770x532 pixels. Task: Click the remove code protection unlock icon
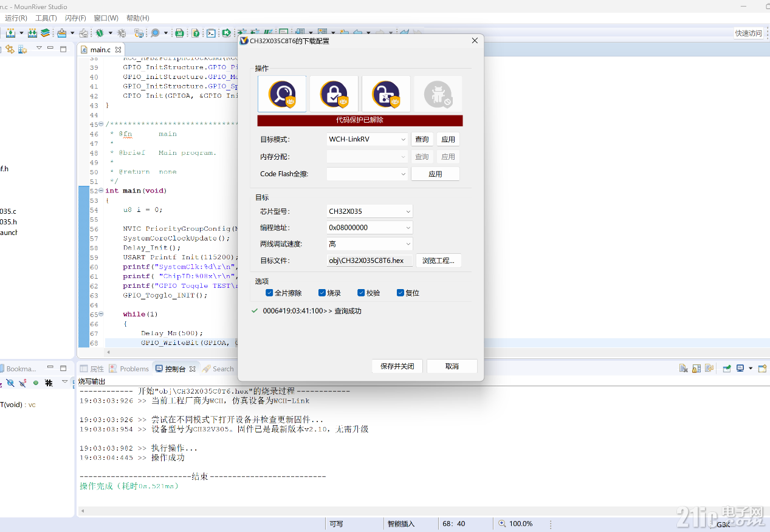[386, 94]
